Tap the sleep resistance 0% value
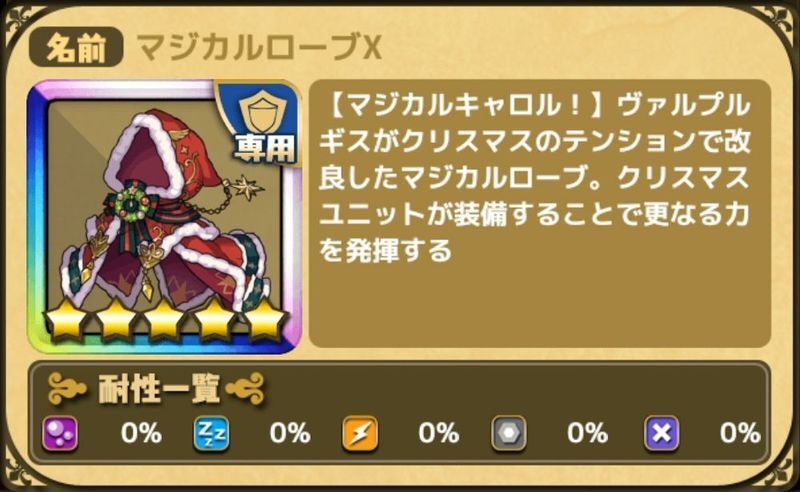The image size is (800, 492). coord(290,433)
